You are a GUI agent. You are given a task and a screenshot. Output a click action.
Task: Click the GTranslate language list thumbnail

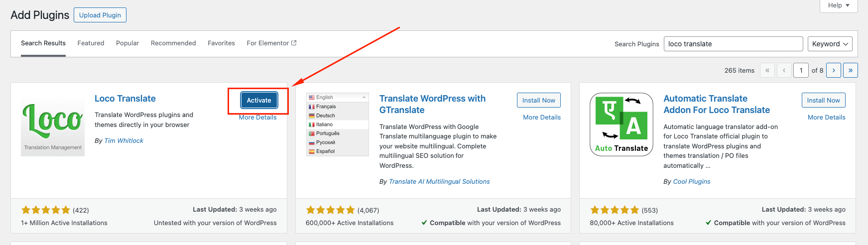coord(337,124)
